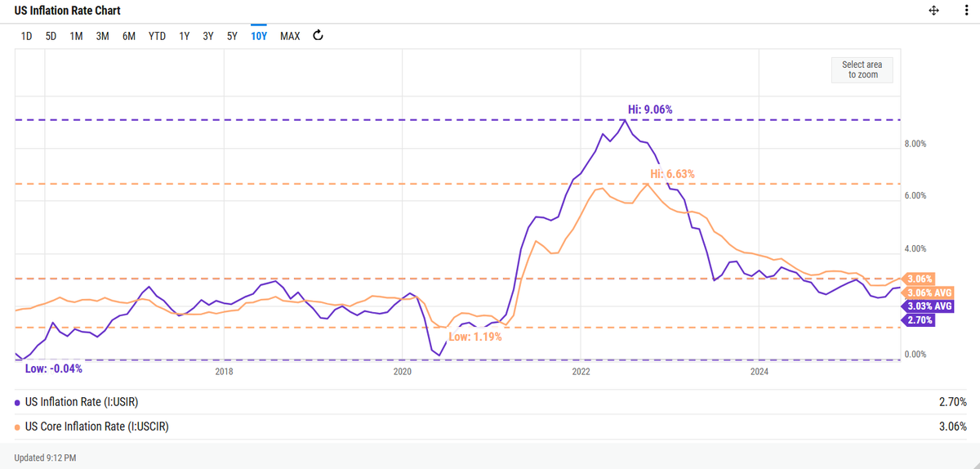
Task: Click the Low: 1.19% label
Action: tap(474, 337)
